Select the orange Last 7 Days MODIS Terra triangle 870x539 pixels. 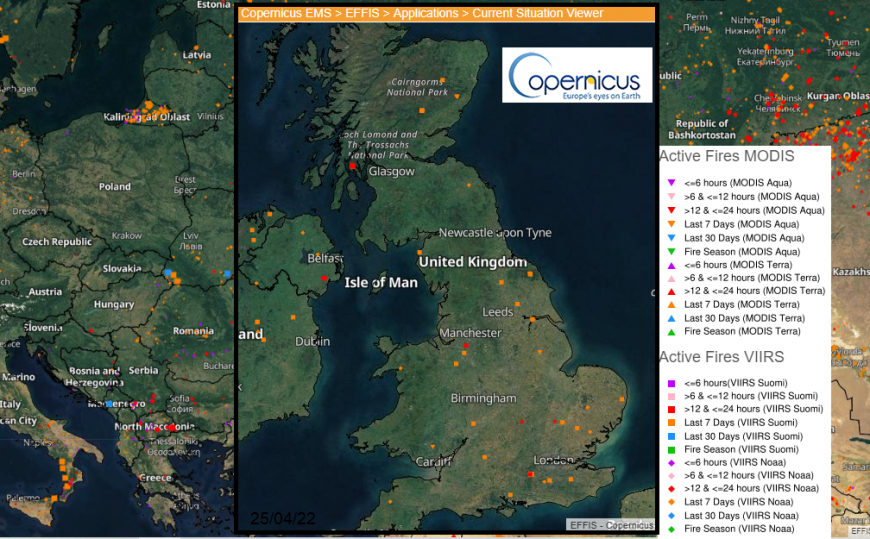tap(671, 305)
